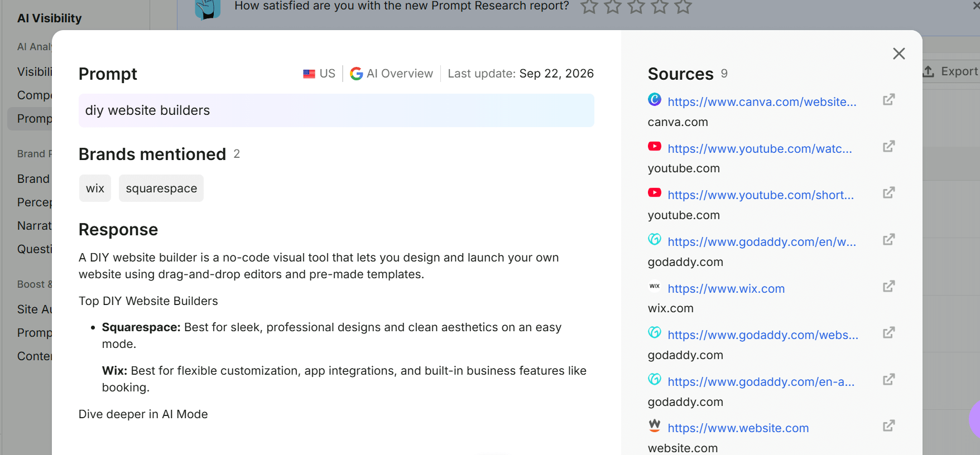Close the prompt details dialog
The height and width of the screenshot is (455, 980).
pos(899,54)
